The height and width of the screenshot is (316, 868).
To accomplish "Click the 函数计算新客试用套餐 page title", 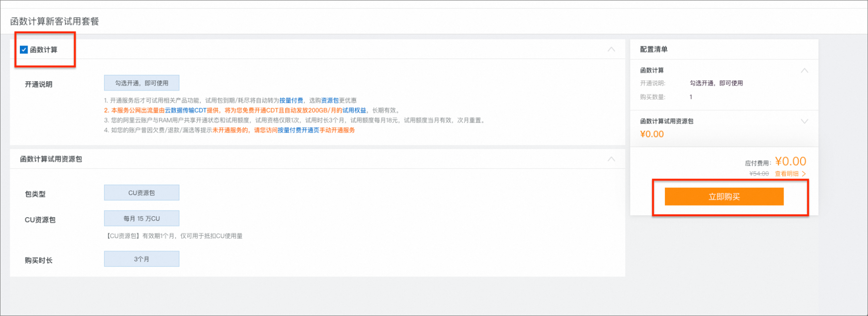I will 55,21.
